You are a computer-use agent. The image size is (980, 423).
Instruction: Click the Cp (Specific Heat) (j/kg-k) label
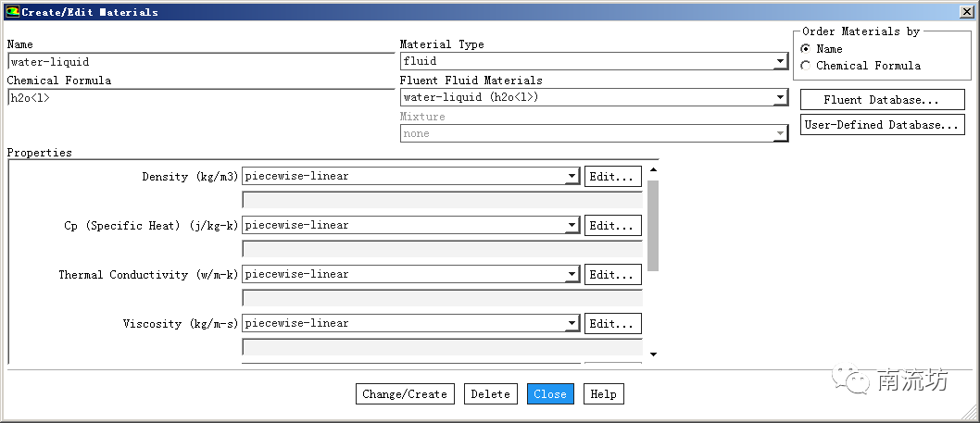coord(151,226)
